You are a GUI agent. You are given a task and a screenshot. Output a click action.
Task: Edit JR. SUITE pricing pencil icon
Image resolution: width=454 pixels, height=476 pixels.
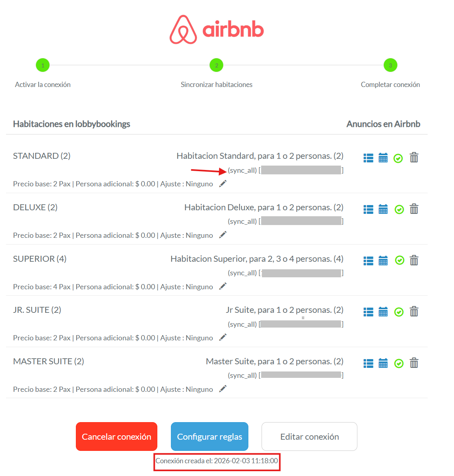(x=223, y=338)
